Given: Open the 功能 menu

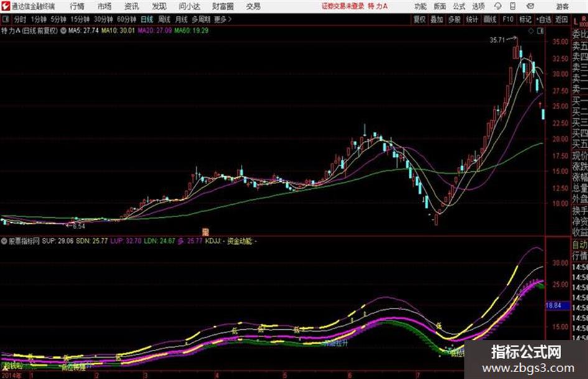Looking at the screenshot, I should point(421,6).
